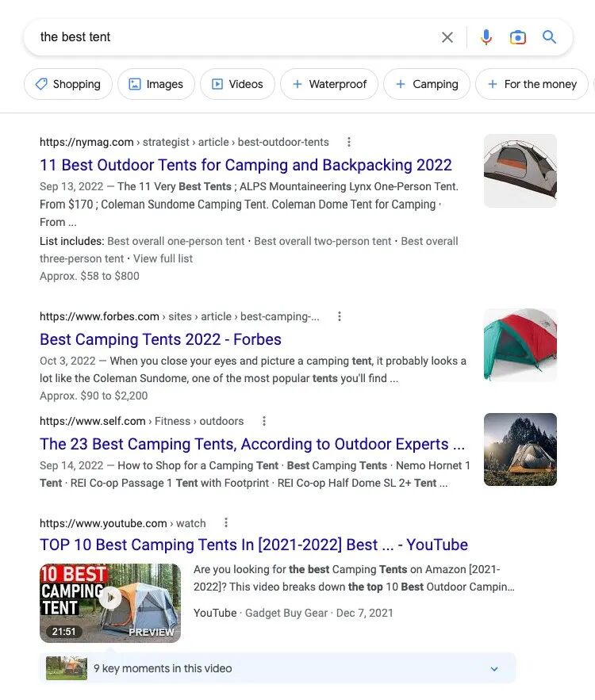Image resolution: width=595 pixels, height=700 pixels.
Task: Click small key moments tent thumbnail
Action: point(67,668)
